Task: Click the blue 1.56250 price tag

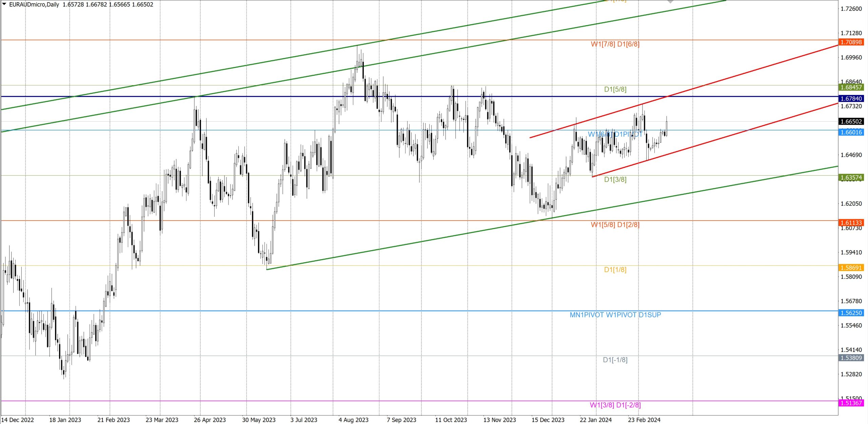Action: [x=851, y=313]
